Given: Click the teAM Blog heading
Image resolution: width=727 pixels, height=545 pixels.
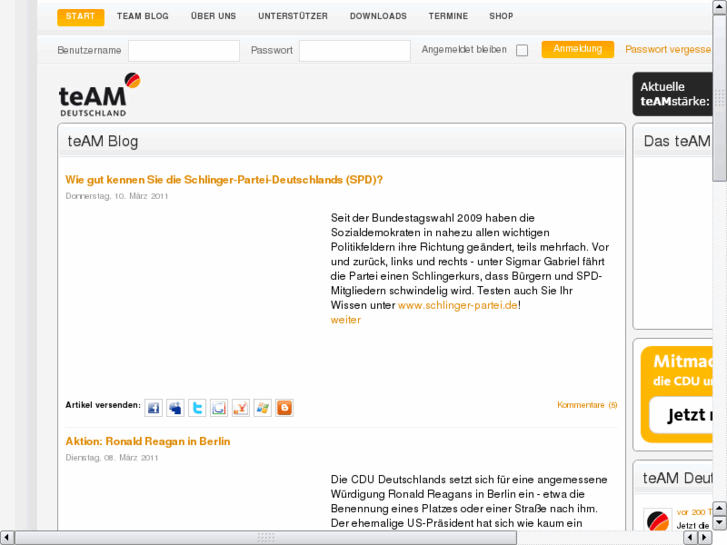Looking at the screenshot, I should [103, 141].
